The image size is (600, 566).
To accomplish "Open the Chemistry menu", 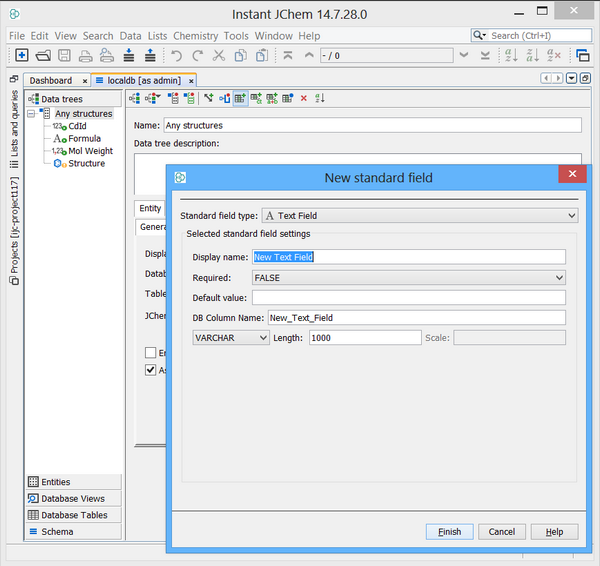I will [x=195, y=36].
